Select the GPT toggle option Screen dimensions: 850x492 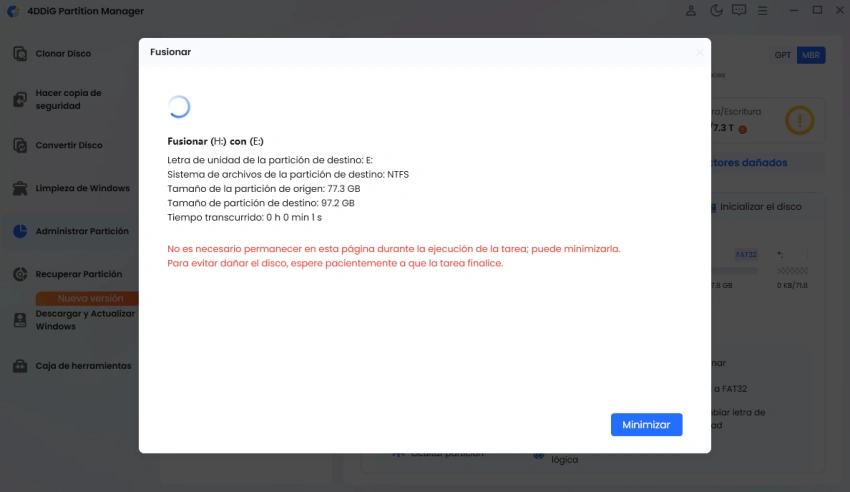(x=782, y=55)
